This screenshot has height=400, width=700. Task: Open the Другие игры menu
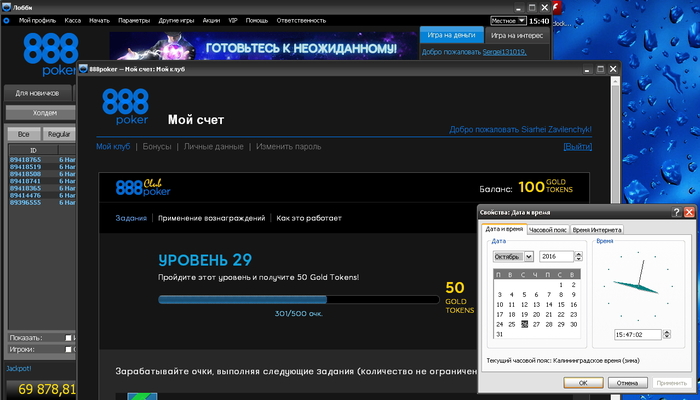pyautogui.click(x=176, y=21)
